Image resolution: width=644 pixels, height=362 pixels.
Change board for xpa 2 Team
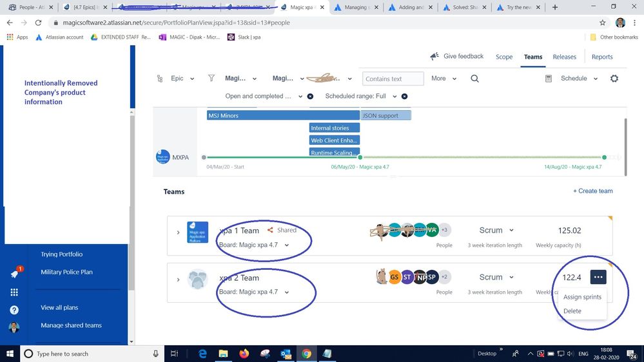click(254, 292)
